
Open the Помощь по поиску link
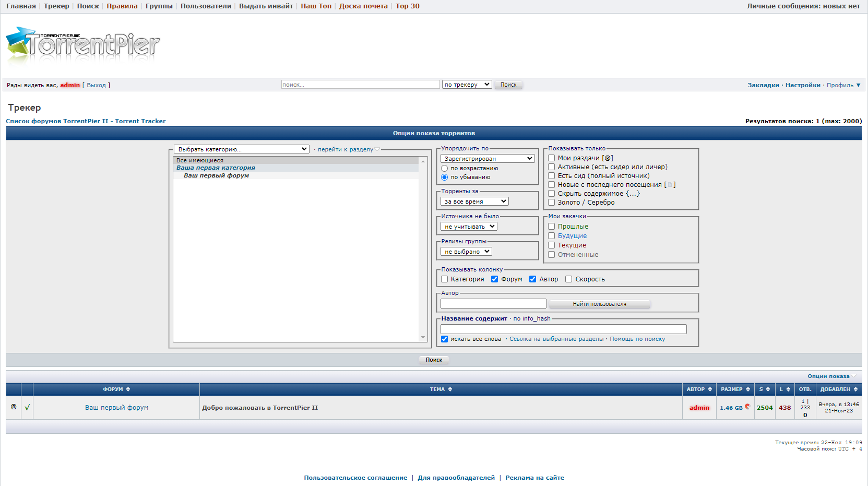(x=637, y=339)
